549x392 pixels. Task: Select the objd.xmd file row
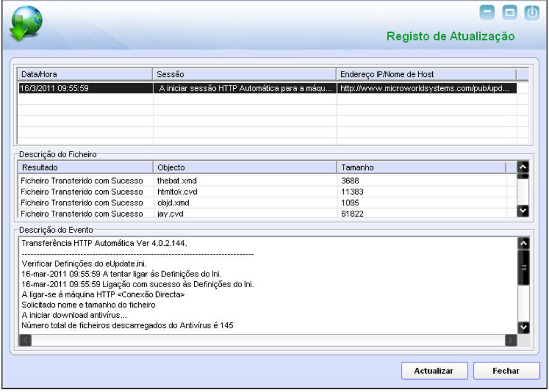click(268, 203)
